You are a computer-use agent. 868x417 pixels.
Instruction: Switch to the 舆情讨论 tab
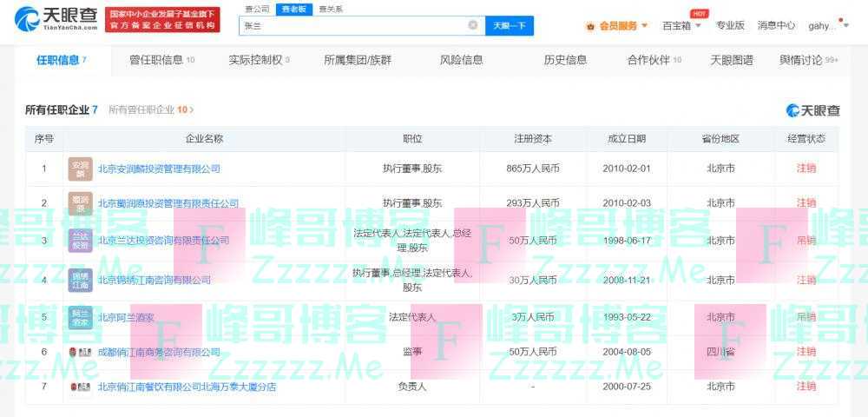pyautogui.click(x=808, y=60)
